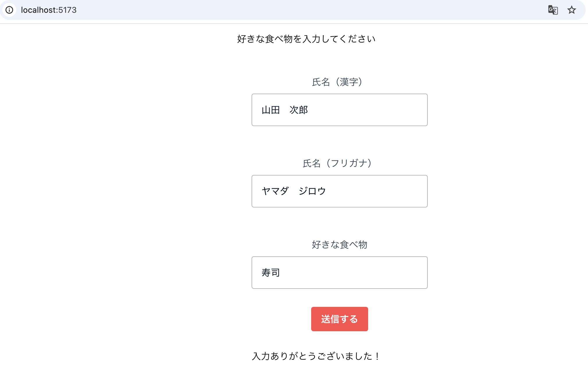
Task: Trigger page translation using the toolbar icon
Action: coord(553,10)
